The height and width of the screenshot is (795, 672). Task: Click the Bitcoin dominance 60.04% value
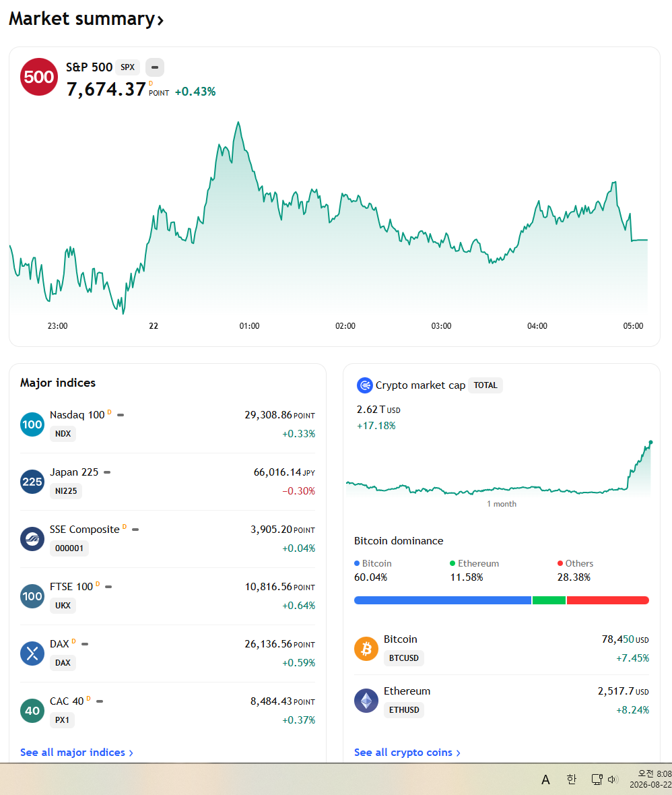(370, 577)
